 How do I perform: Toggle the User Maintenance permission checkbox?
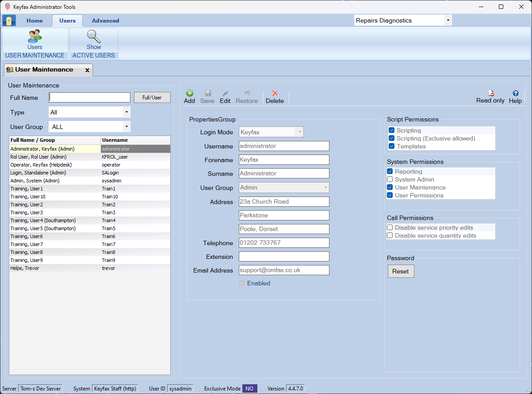tap(390, 187)
